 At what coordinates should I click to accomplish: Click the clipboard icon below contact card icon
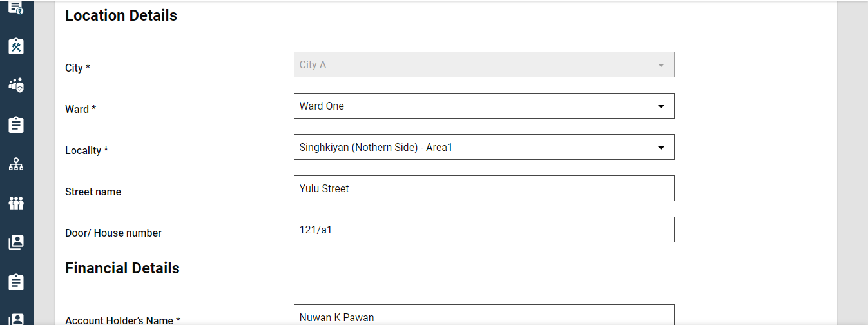[x=16, y=282]
